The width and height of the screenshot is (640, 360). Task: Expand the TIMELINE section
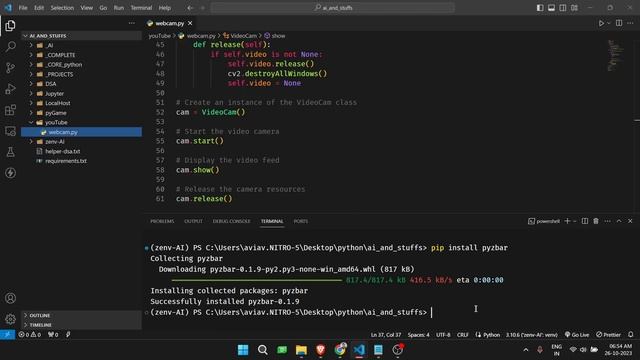coord(82,325)
